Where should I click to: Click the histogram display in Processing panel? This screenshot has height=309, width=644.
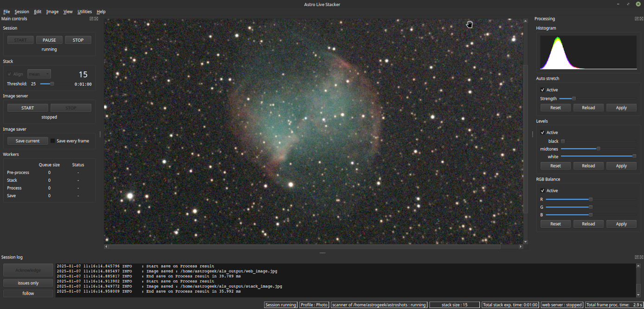click(588, 52)
